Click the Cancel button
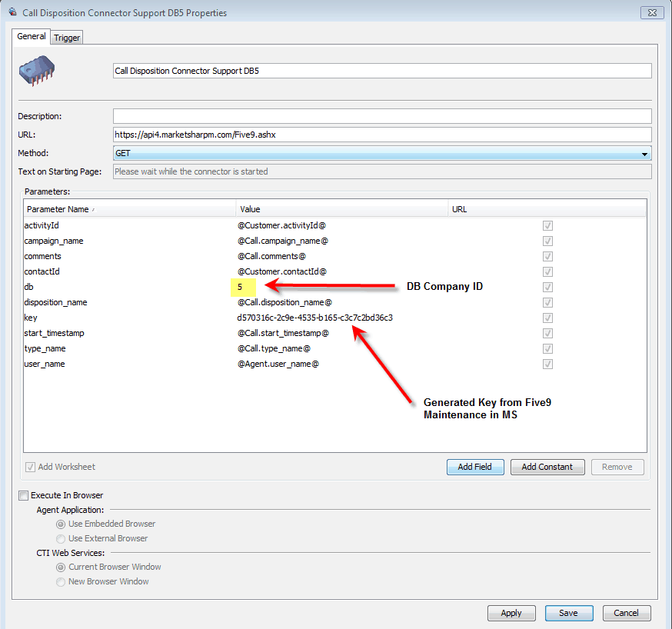 (x=627, y=613)
